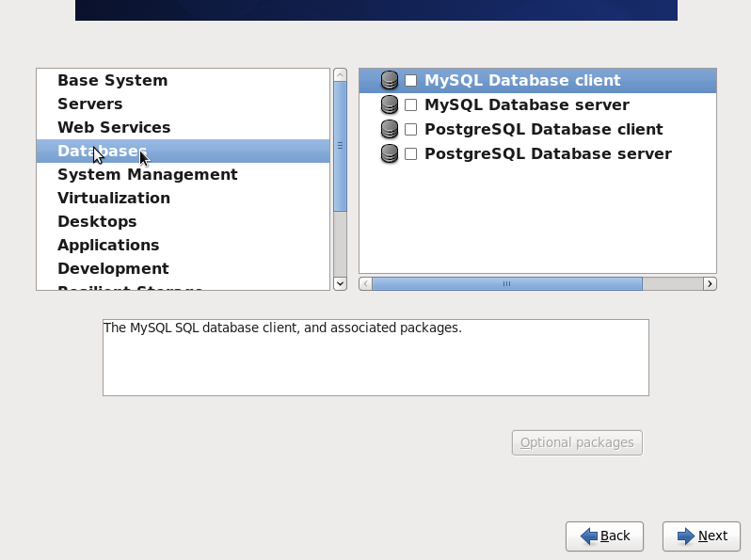The width and height of the screenshot is (751, 560).
Task: Enable the MySQL Database client checkbox
Action: (410, 81)
